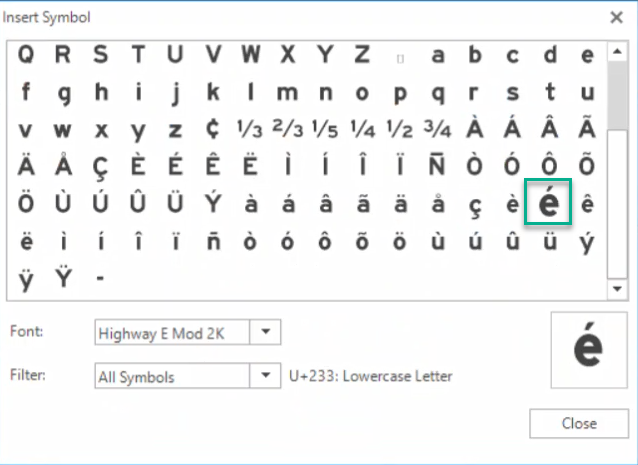Pick the one-third fraction symbol
The image size is (638, 465).
250,129
